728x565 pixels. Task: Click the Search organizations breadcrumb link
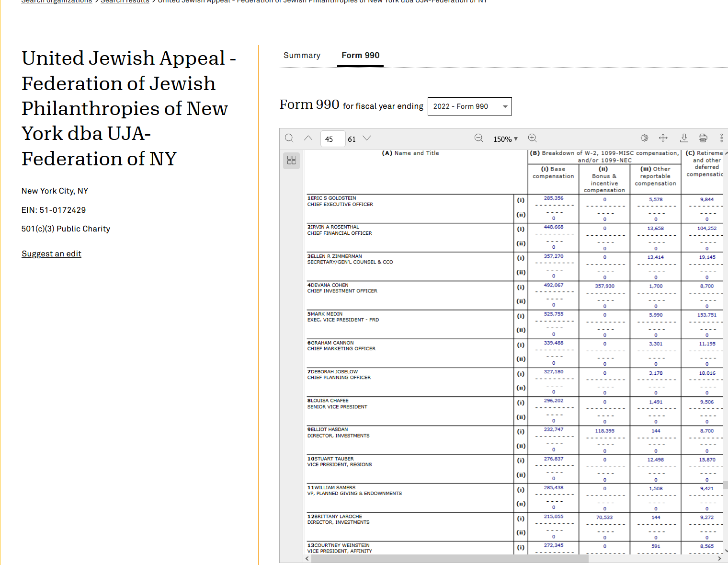57,1
